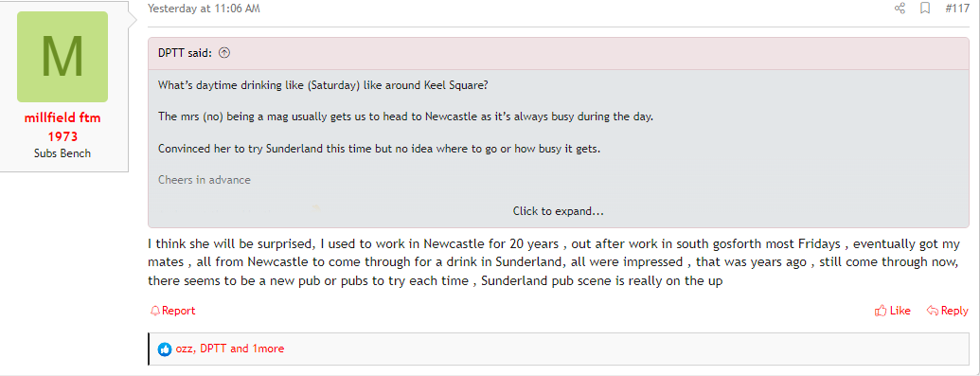980x376 pixels.
Task: Expand the quote via "Click to expand..."
Action: (x=558, y=211)
